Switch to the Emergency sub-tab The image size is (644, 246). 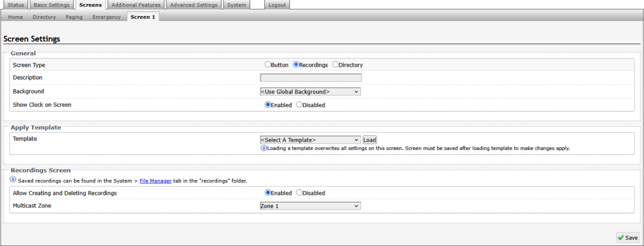pyautogui.click(x=106, y=17)
